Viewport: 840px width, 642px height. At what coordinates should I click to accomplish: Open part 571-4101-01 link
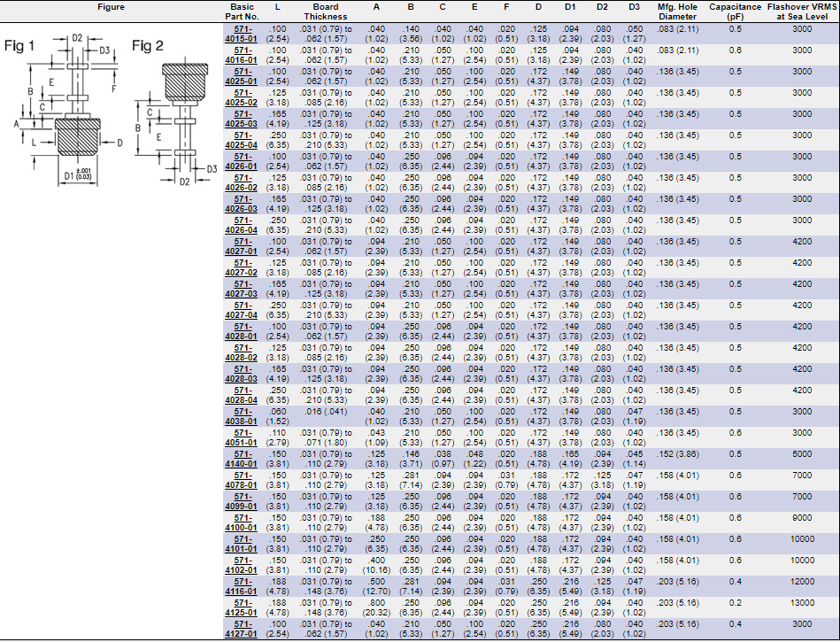pyautogui.click(x=239, y=544)
